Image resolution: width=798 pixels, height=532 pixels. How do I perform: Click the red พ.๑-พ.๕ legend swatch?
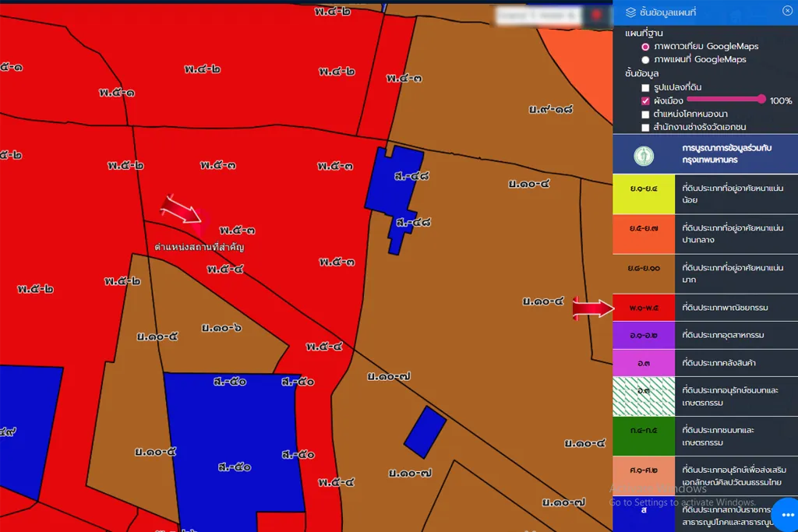tap(644, 308)
